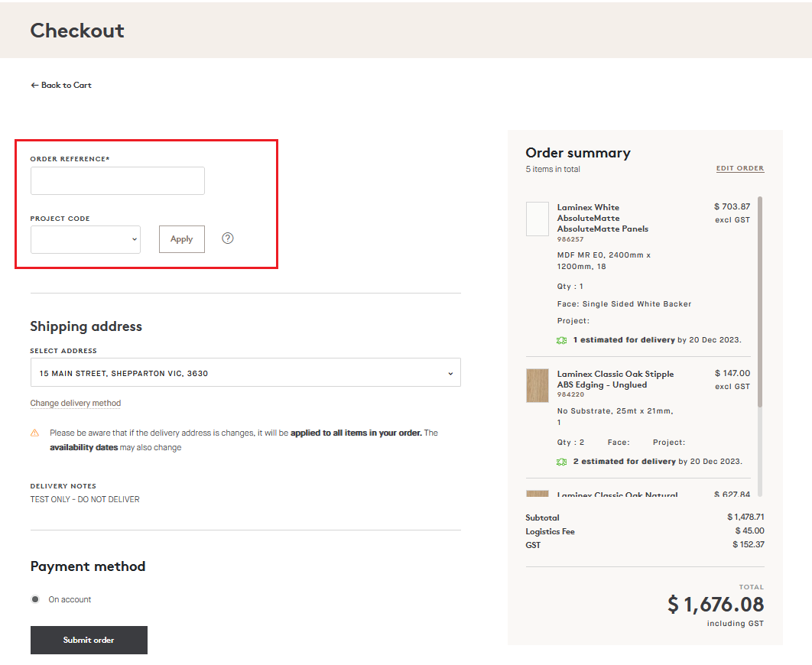Open the Laminex White product thumbnail

538,219
